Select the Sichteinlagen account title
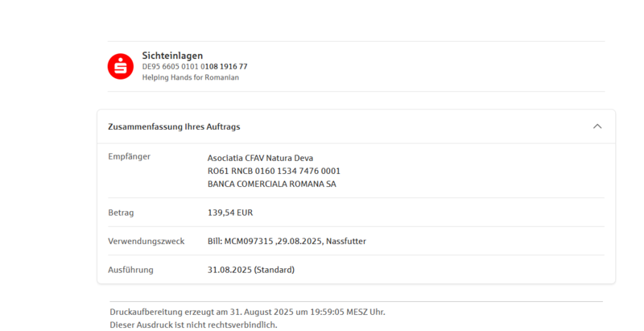 click(172, 56)
